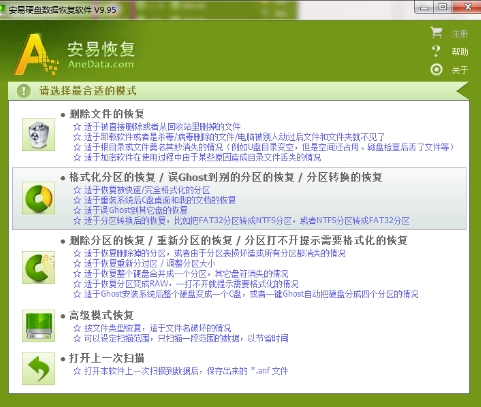Screen dimensions: 481x407
Task: Click line about setting scan range
Action: [x=181, y=338]
